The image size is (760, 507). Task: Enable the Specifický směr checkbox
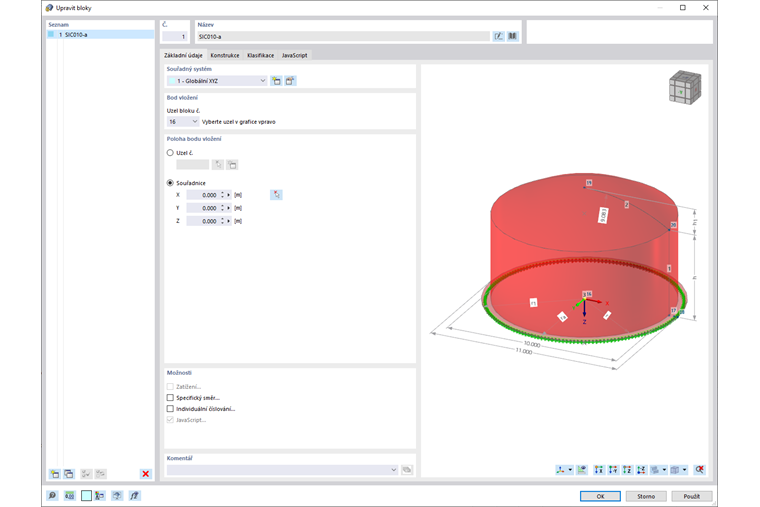[170, 397]
